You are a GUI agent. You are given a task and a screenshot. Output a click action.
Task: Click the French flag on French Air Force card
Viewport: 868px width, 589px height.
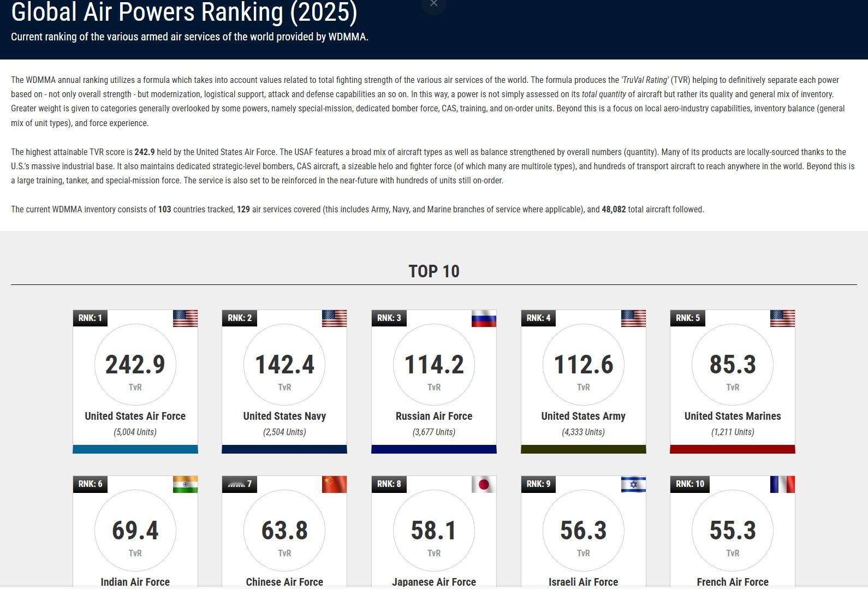(x=782, y=484)
